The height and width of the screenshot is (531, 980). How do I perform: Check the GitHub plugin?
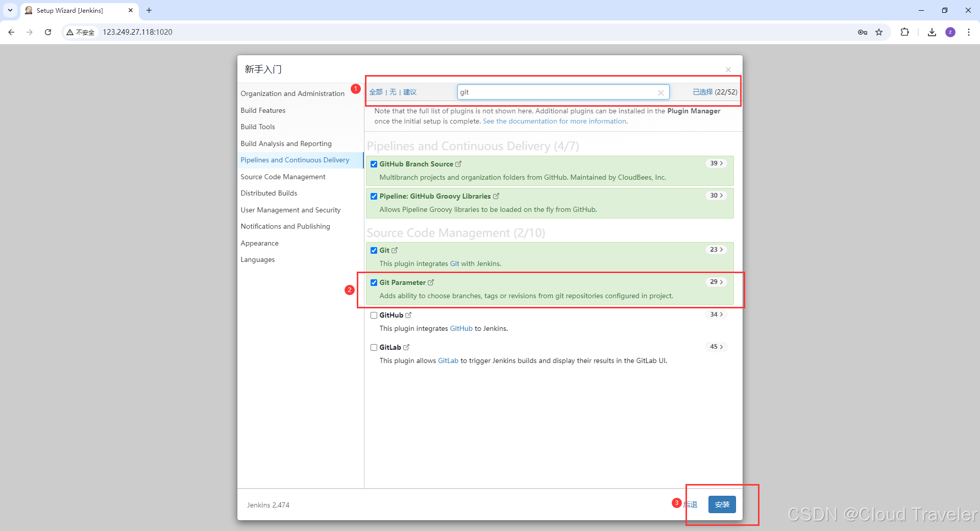[374, 315]
